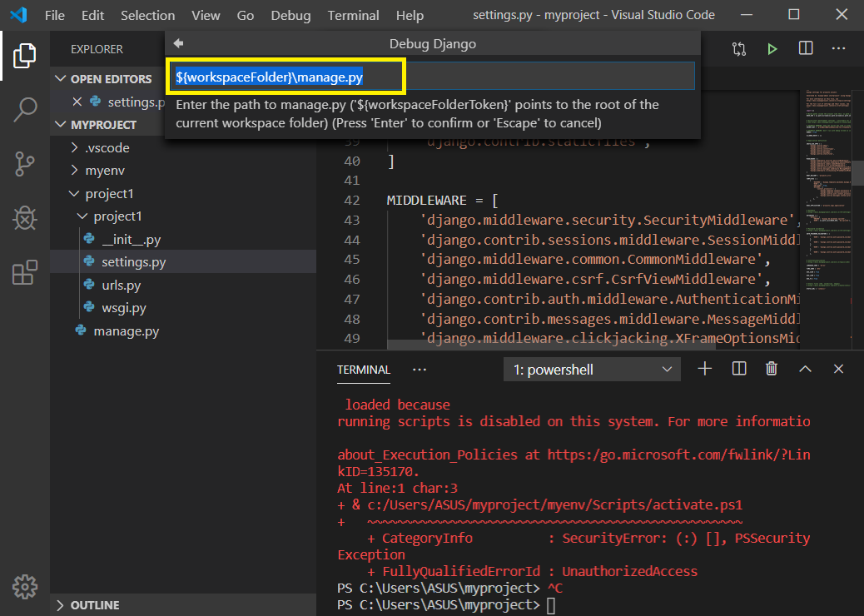
Task: Open the Run and Debug view
Action: tap(24, 218)
